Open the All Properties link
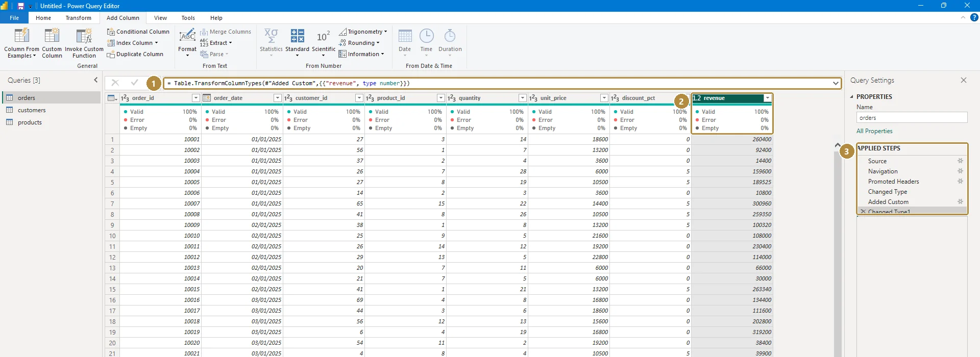980x357 pixels. pyautogui.click(x=874, y=131)
